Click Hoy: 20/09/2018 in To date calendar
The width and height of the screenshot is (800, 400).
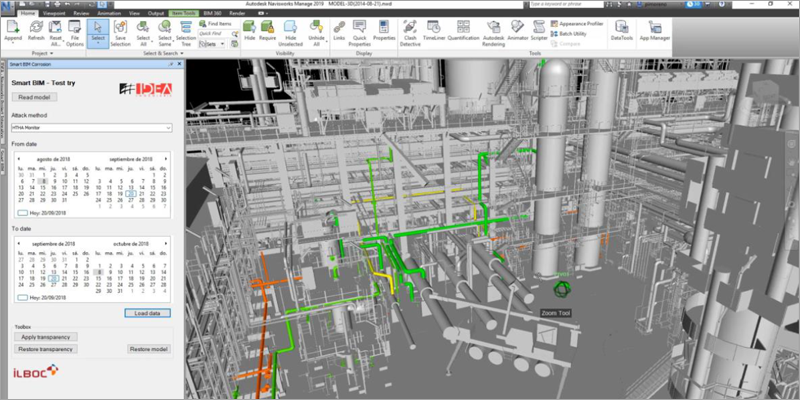(42, 297)
